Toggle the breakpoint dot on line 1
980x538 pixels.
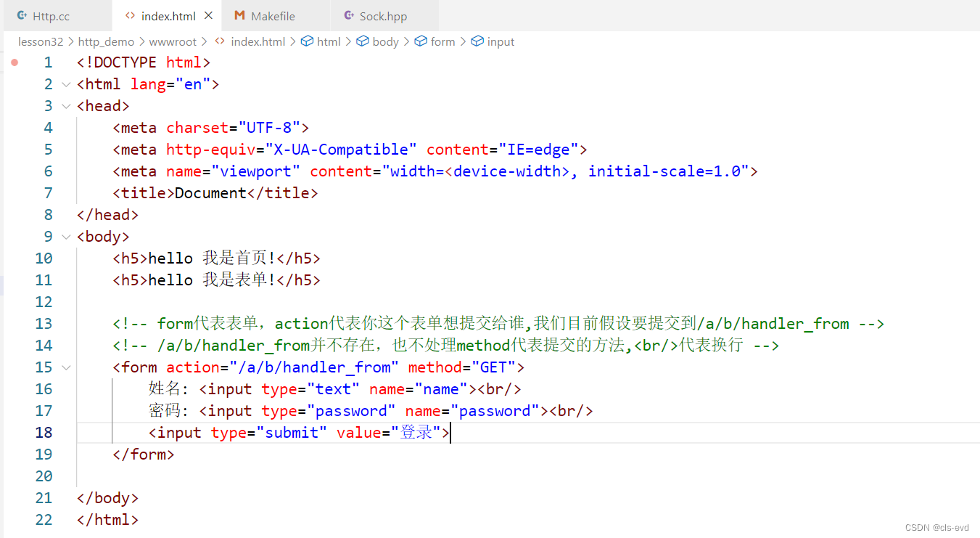[x=15, y=62]
